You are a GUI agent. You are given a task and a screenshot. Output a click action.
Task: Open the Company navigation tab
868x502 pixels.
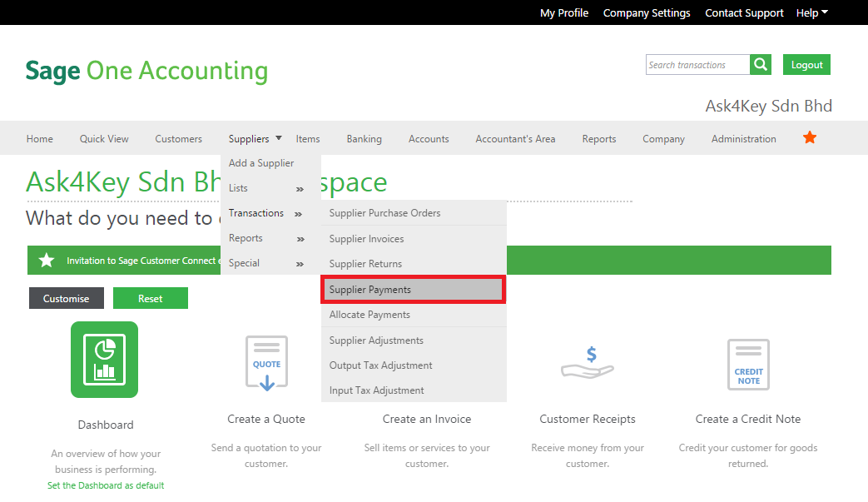click(664, 139)
